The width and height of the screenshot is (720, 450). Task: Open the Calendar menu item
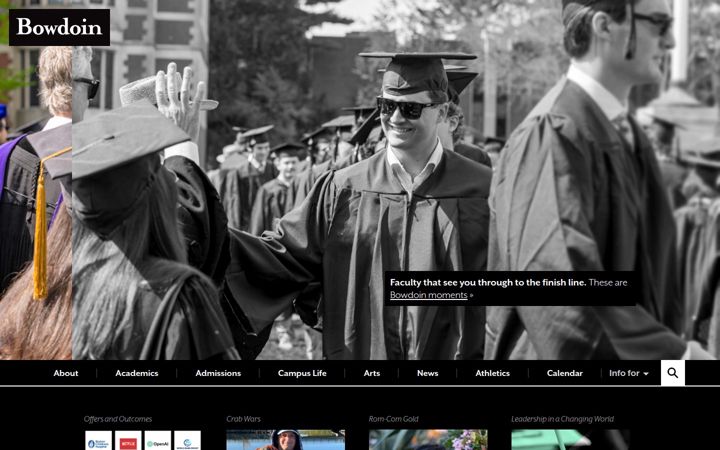pyautogui.click(x=565, y=373)
